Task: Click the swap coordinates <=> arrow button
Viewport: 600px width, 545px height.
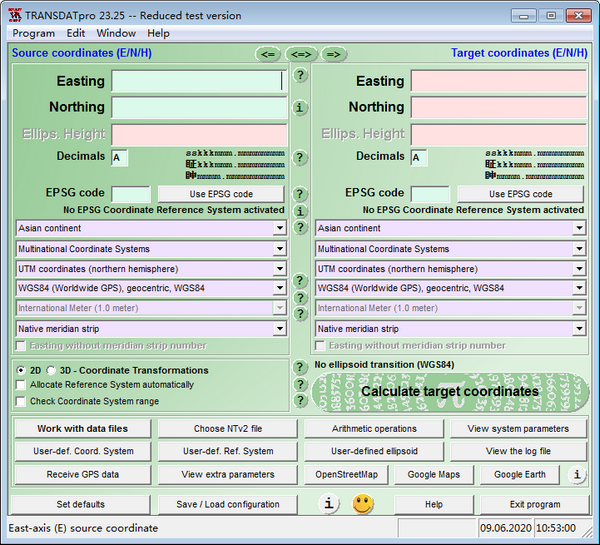Action: click(300, 54)
